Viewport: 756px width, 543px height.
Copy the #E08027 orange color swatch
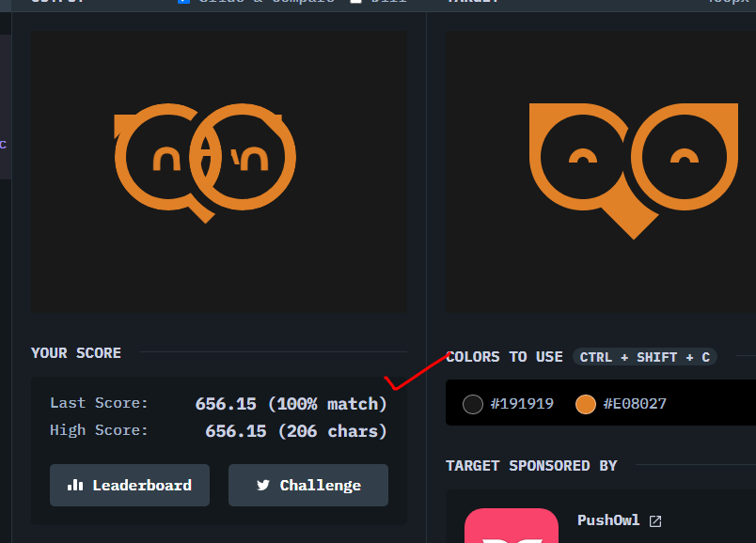pyautogui.click(x=585, y=404)
